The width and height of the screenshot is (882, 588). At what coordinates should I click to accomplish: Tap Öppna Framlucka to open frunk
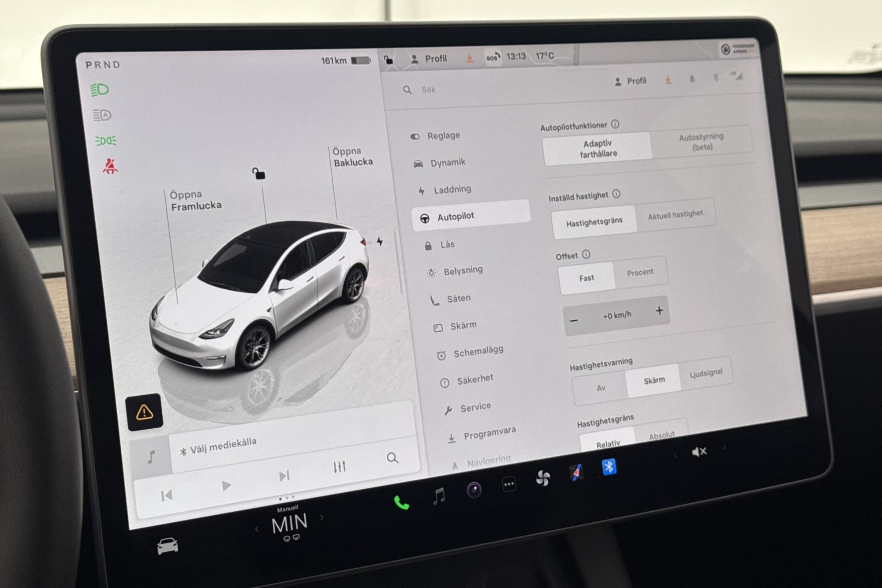pos(195,200)
